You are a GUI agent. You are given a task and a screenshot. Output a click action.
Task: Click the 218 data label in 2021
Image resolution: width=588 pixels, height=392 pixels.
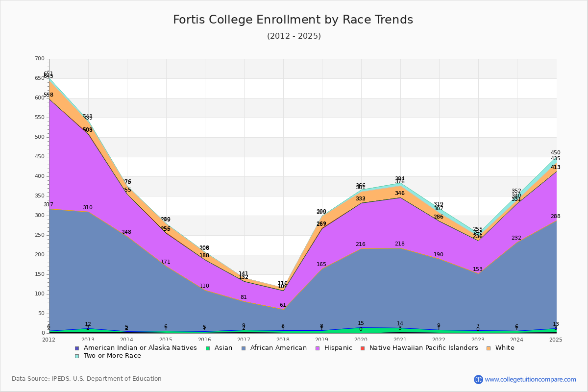[400, 244]
